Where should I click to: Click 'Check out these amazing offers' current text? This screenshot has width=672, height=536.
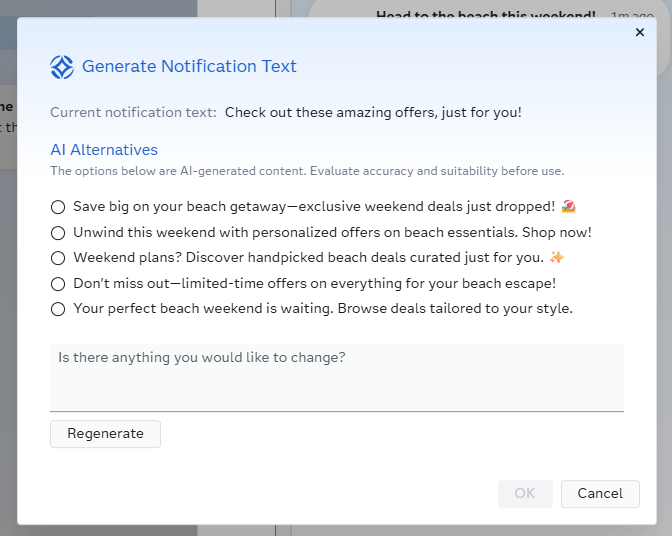373,112
